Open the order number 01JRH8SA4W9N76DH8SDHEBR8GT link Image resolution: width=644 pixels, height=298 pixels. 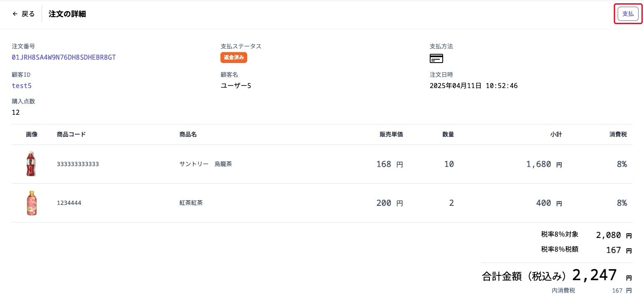[x=64, y=57]
